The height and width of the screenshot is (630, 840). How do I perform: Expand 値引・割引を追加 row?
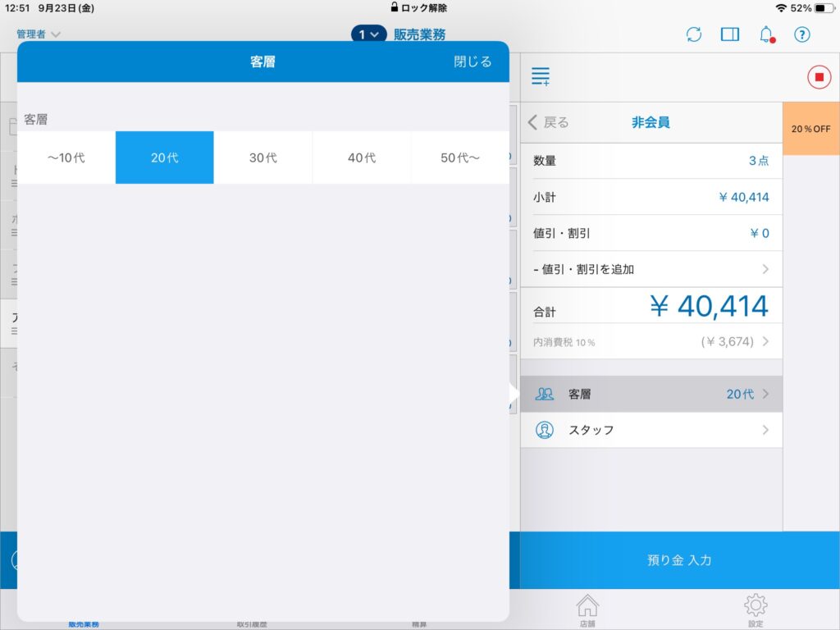651,269
